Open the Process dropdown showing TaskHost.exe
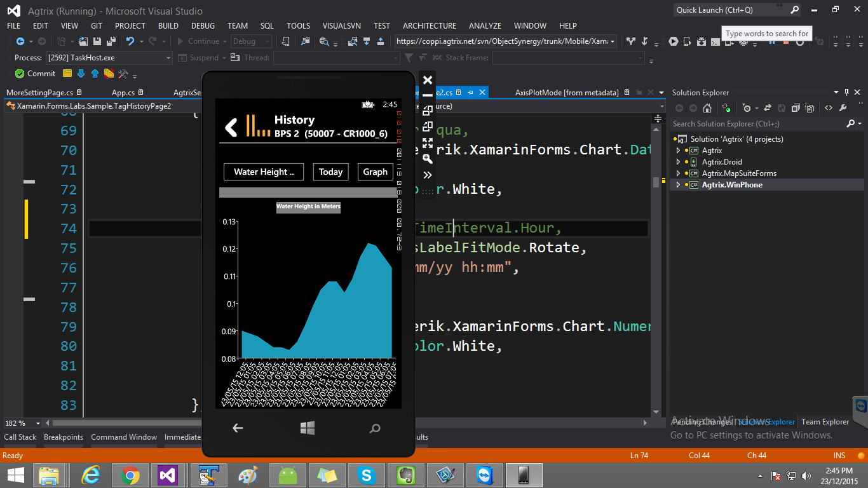This screenshot has width=868, height=488. click(x=168, y=58)
